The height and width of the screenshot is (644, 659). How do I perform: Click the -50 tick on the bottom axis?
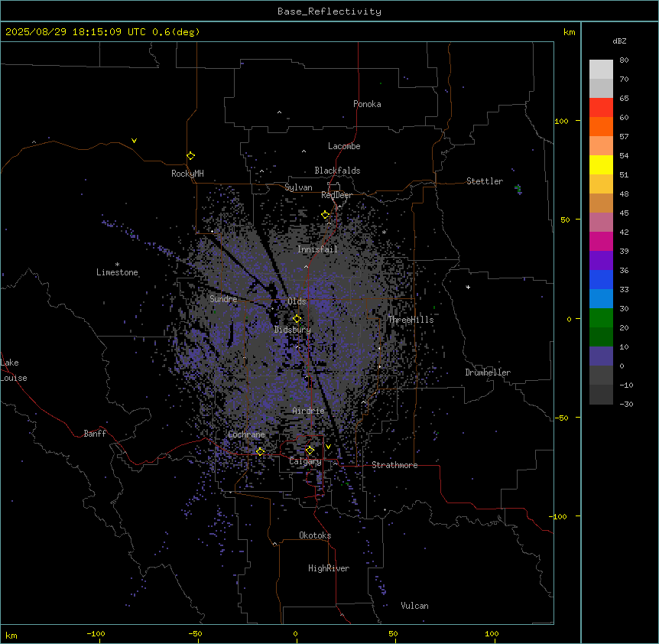coord(195,633)
